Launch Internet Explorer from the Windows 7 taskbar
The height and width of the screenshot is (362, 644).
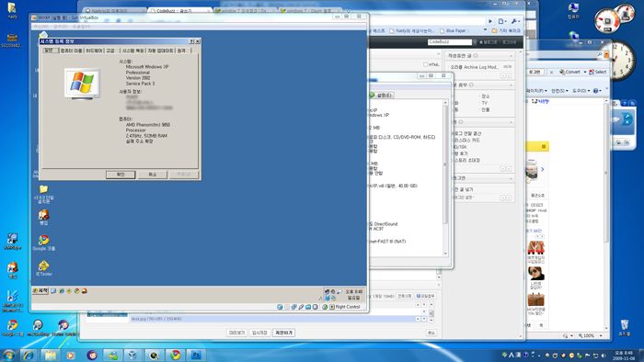coord(29,355)
